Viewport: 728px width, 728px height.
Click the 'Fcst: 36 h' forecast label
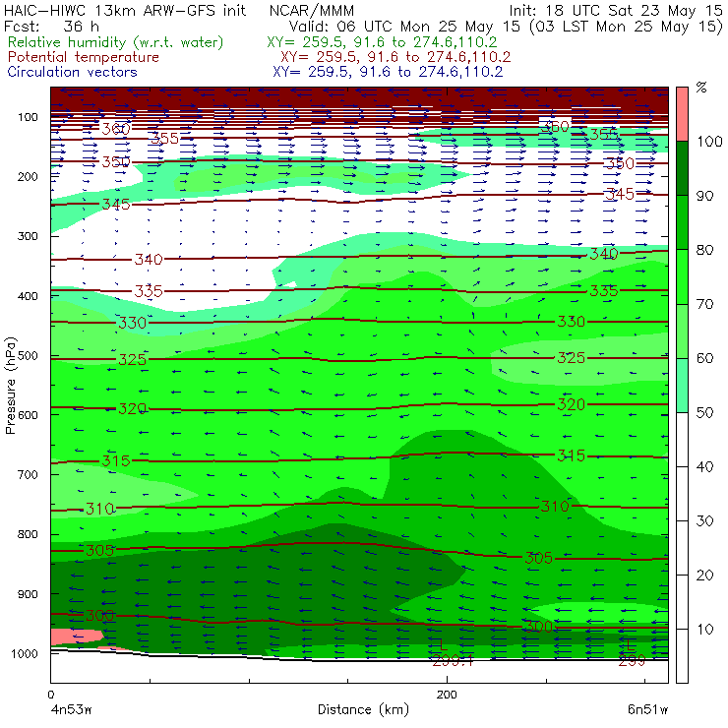[51, 26]
